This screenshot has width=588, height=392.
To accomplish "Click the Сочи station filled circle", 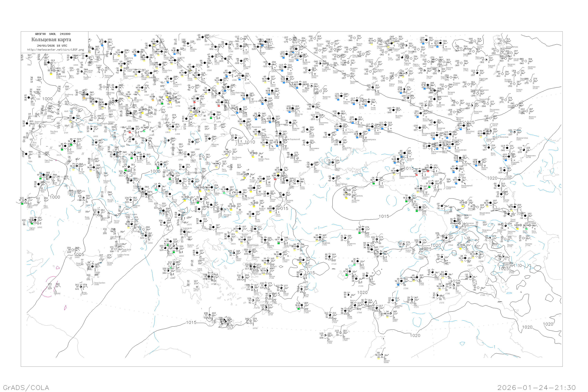I will click(x=420, y=207).
